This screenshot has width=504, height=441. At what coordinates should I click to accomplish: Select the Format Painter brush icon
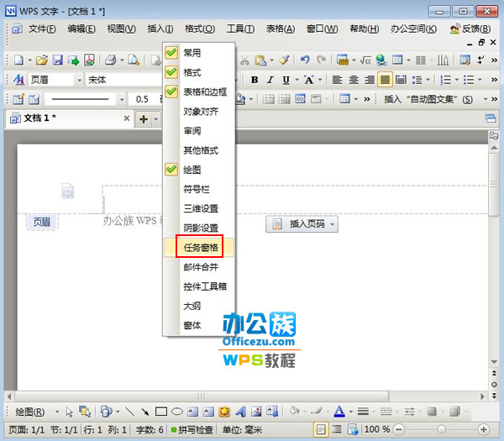[x=284, y=60]
